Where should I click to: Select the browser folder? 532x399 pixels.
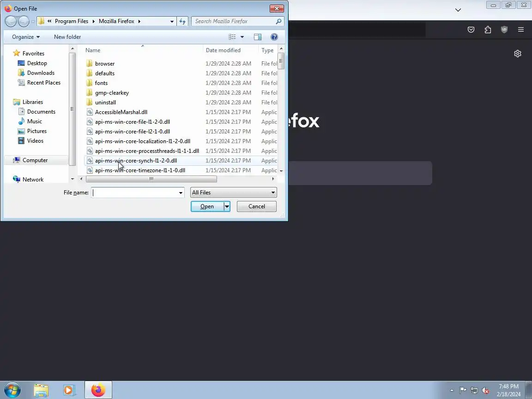[x=104, y=63]
